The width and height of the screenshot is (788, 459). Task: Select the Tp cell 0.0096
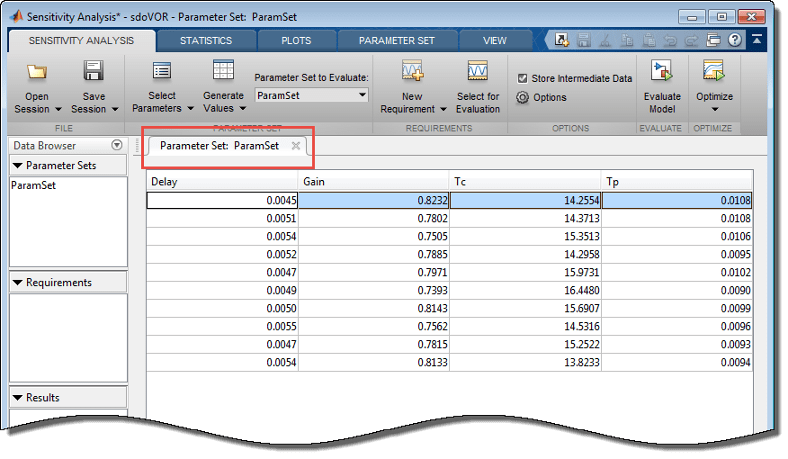[677, 327]
